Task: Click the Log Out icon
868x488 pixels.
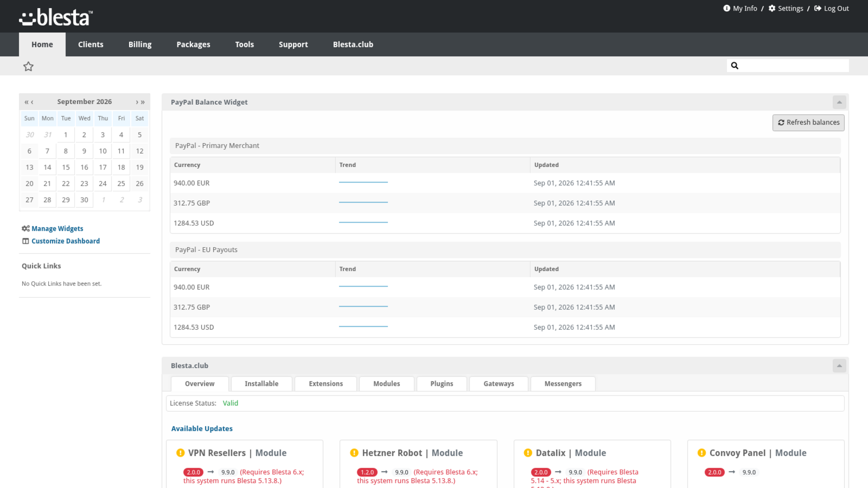Action: pos(818,8)
